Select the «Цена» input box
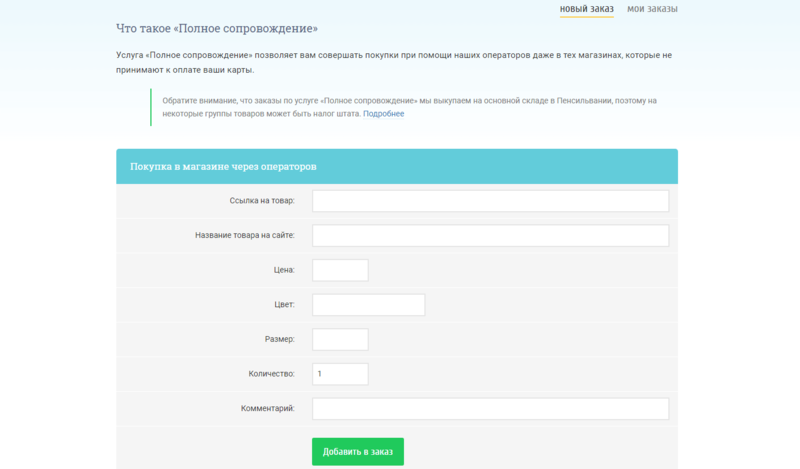This screenshot has width=800, height=469. point(340,270)
